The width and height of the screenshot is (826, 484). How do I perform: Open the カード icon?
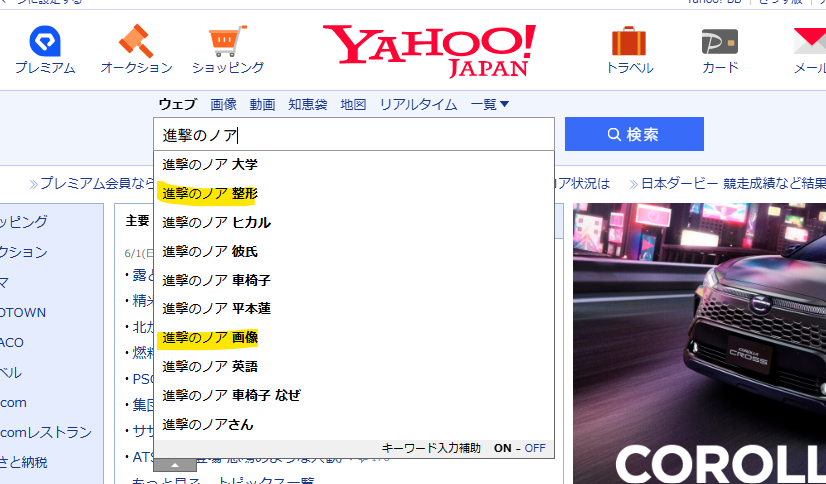tap(720, 41)
